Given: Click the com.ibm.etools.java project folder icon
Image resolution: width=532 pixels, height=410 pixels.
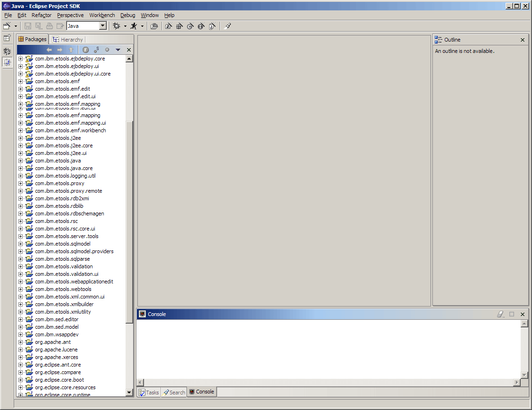Looking at the screenshot, I should (29, 161).
